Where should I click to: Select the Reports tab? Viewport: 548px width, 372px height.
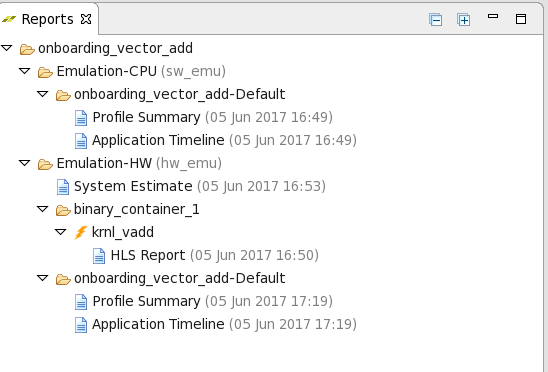tap(48, 19)
